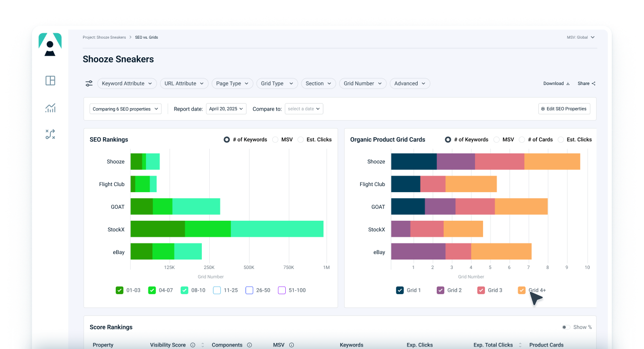Select # of Cards radio option

(522, 139)
